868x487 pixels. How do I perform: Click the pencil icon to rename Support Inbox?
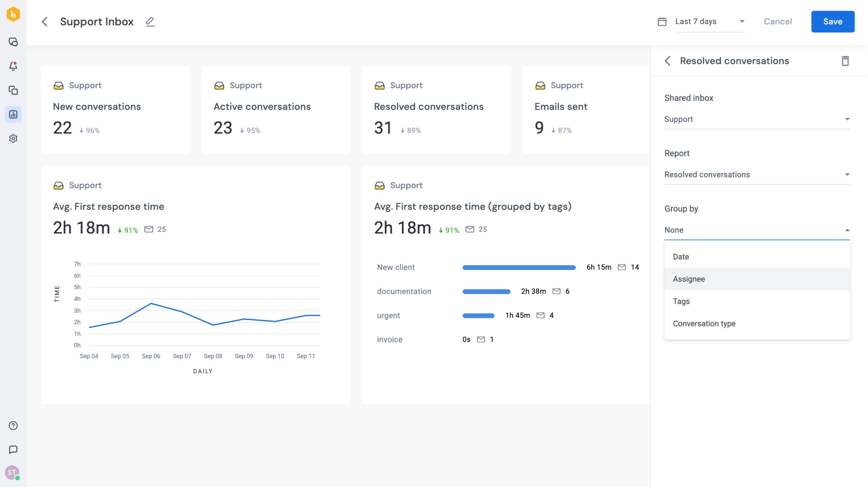(150, 22)
